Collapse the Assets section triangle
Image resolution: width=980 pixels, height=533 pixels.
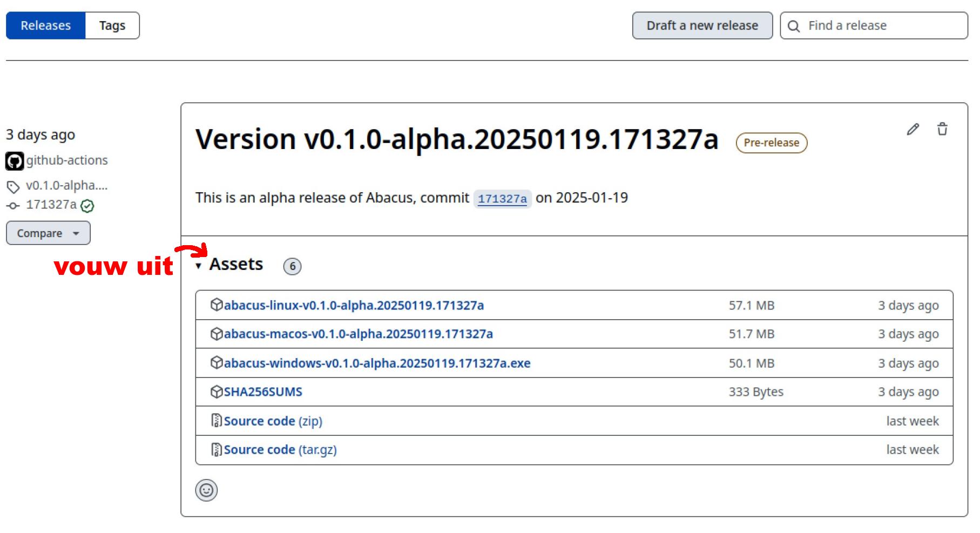199,266
